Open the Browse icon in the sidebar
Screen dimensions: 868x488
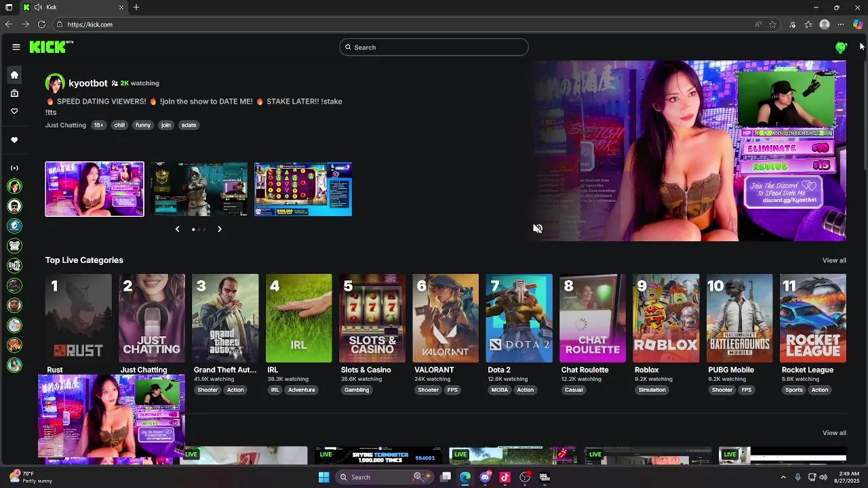(14, 94)
